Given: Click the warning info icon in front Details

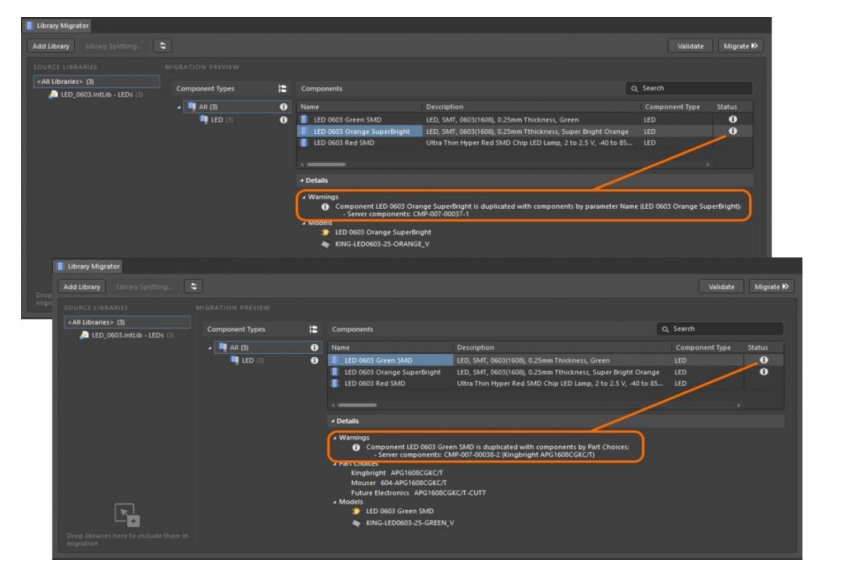Looking at the screenshot, I should click(x=356, y=447).
